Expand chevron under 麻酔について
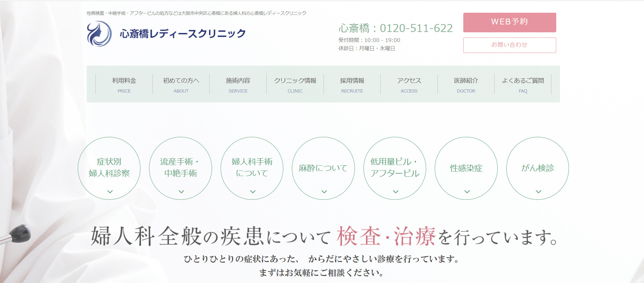644x283 pixels. tap(324, 192)
